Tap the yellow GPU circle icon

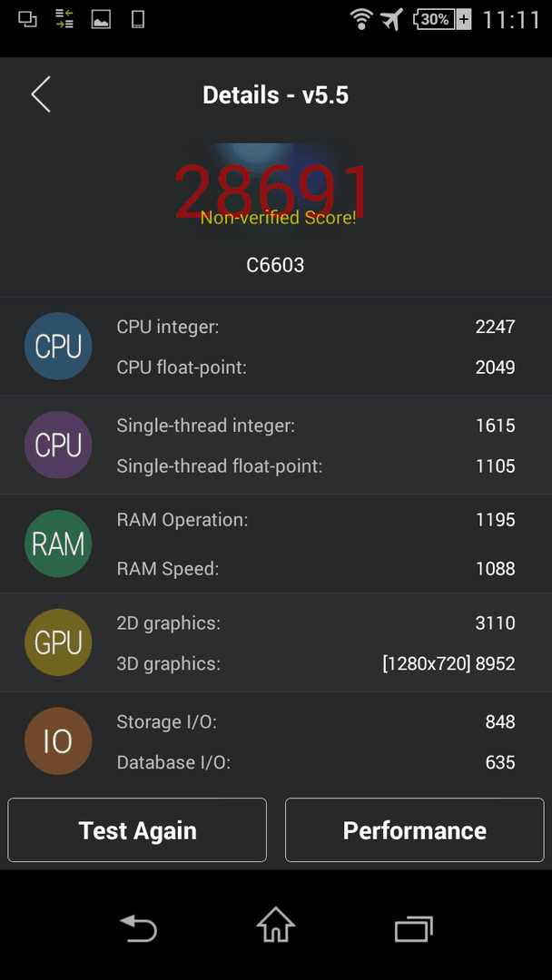point(58,642)
